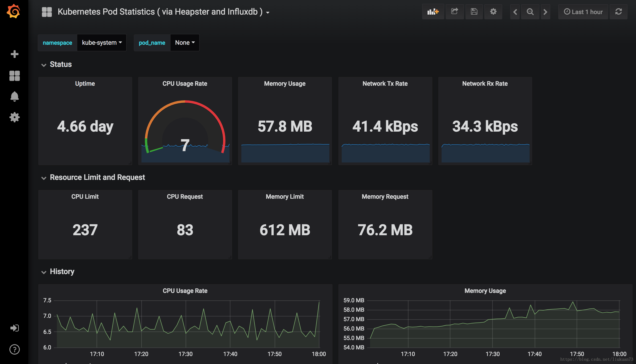Click the Network Tx Rate panel title
Viewport: 636px width, 364px height.
(385, 84)
